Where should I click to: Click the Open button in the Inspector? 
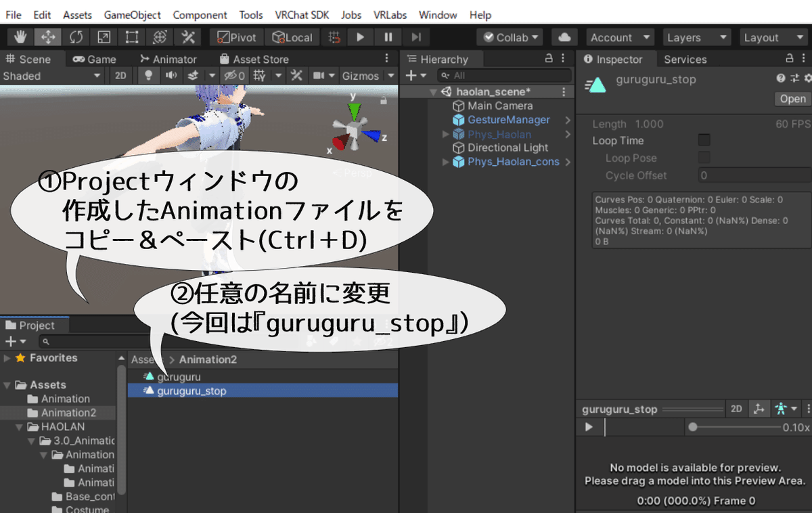(792, 99)
